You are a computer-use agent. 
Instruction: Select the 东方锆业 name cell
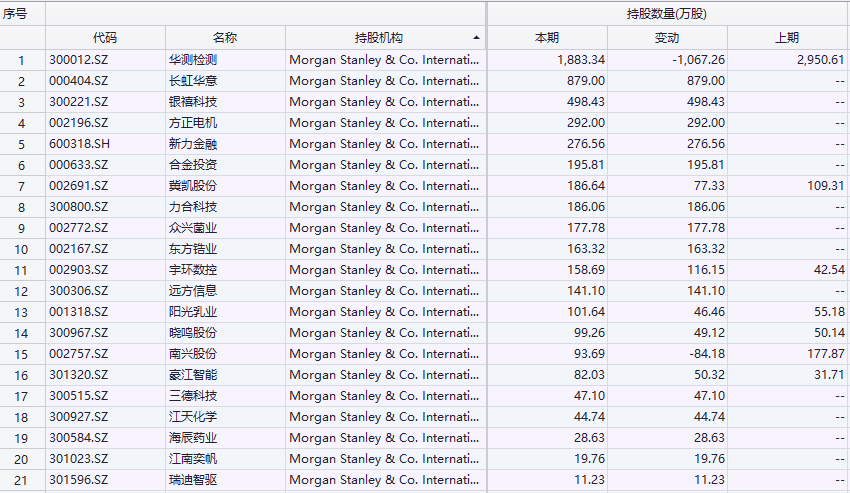click(x=193, y=249)
